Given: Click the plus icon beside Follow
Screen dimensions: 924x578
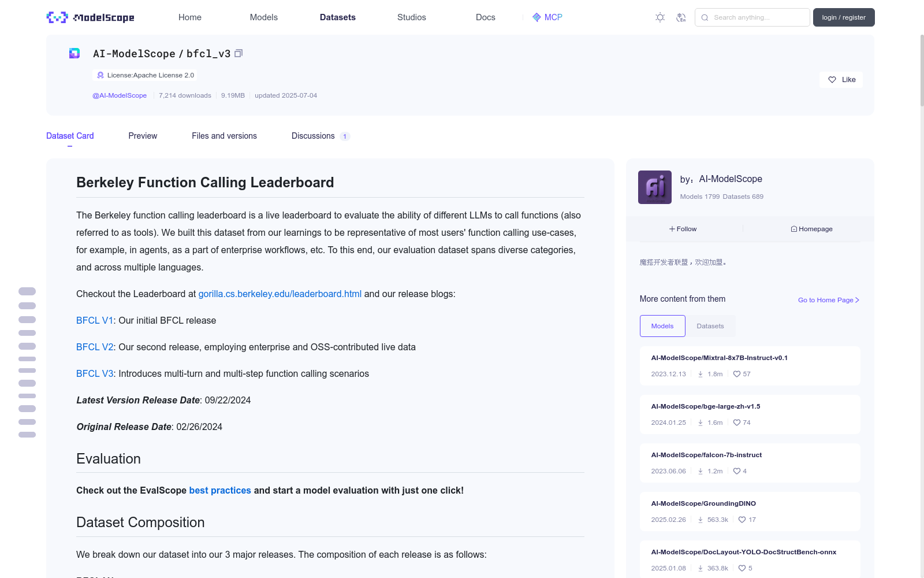Looking at the screenshot, I should pos(672,229).
